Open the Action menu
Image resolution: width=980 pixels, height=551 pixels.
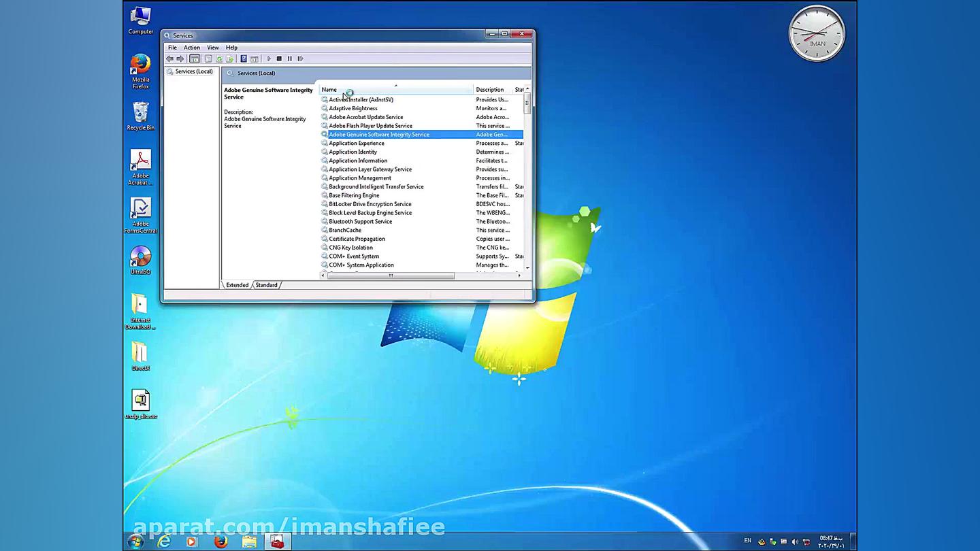point(191,48)
